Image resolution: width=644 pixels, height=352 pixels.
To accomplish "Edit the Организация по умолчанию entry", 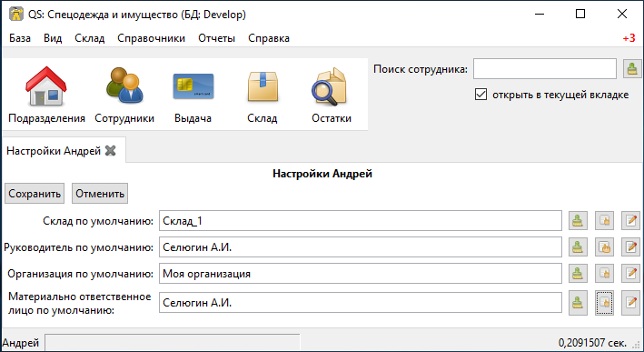I will pyautogui.click(x=631, y=274).
